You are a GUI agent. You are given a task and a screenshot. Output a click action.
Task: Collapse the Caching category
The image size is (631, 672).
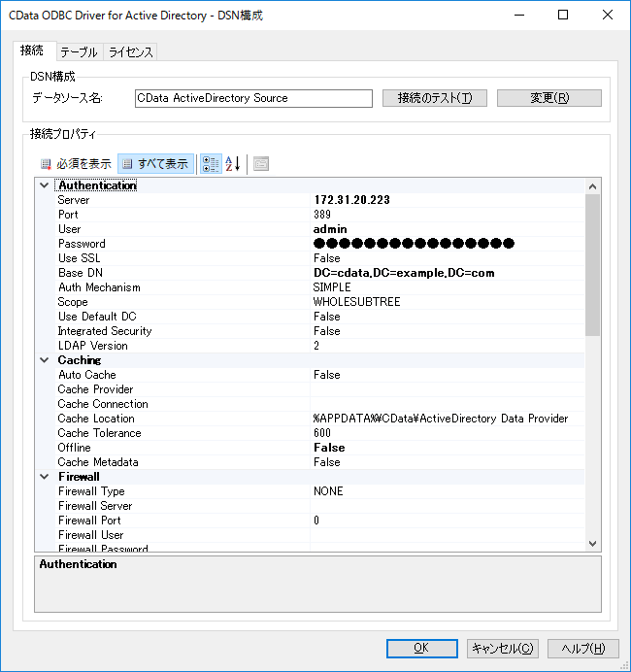44,360
